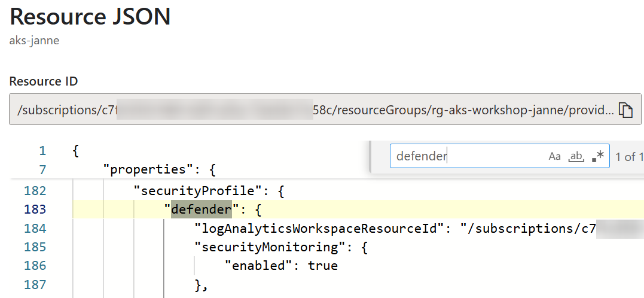The height and width of the screenshot is (298, 644).
Task: Click the enabled true value
Action: pyautogui.click(x=323, y=266)
